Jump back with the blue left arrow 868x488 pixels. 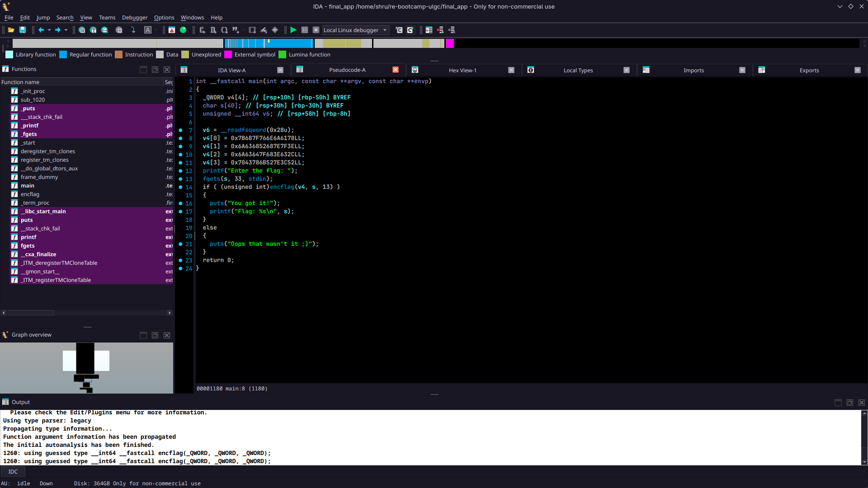[x=41, y=30]
